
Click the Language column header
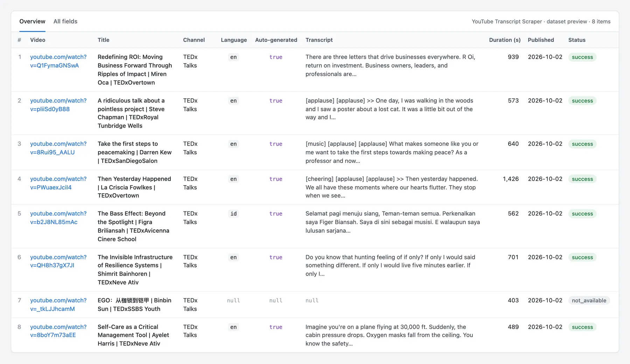coord(234,40)
